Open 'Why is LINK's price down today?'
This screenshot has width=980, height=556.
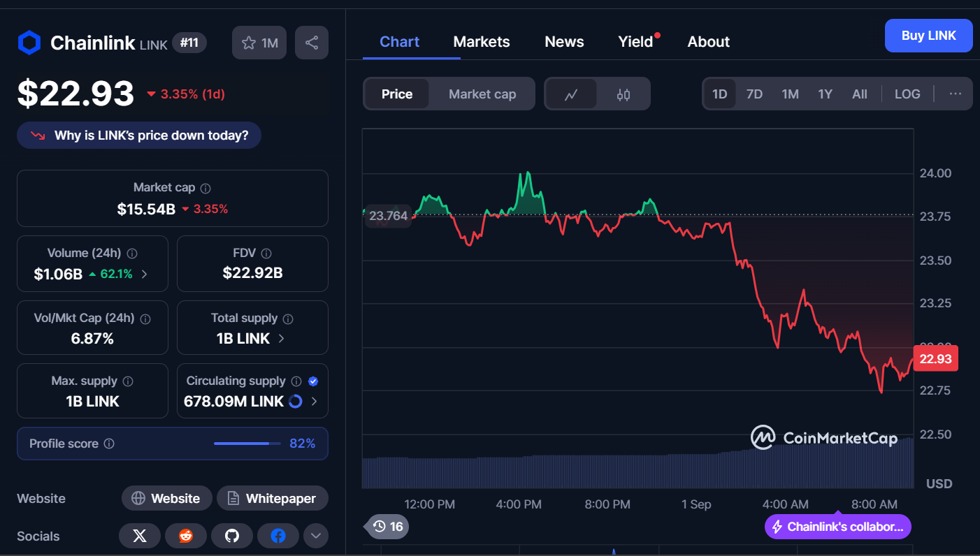(139, 136)
